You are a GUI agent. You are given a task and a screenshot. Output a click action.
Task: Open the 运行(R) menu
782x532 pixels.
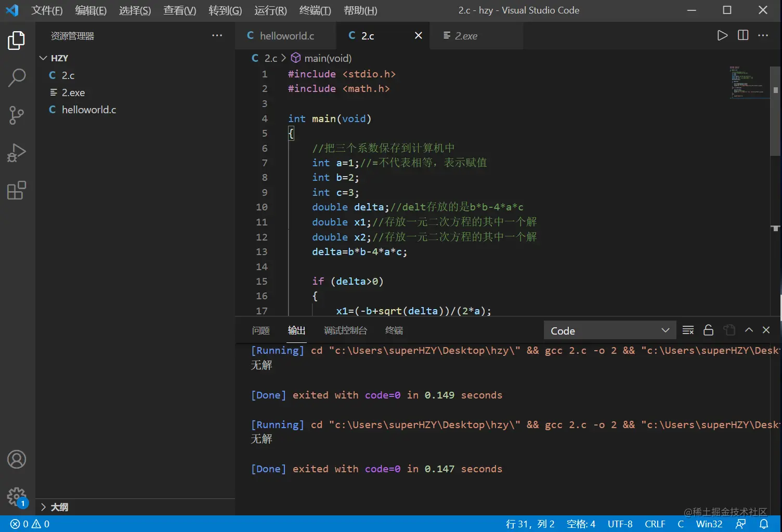coord(270,10)
